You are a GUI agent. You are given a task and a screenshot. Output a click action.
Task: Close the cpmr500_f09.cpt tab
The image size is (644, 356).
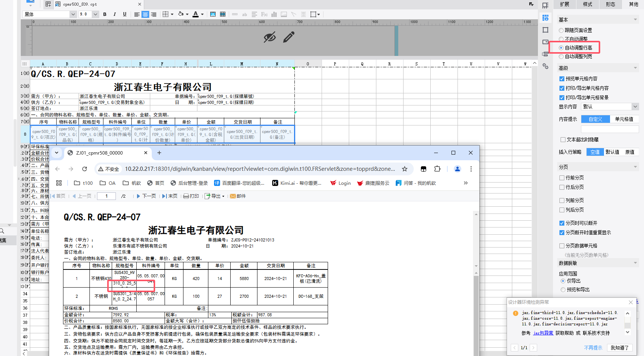140,4
